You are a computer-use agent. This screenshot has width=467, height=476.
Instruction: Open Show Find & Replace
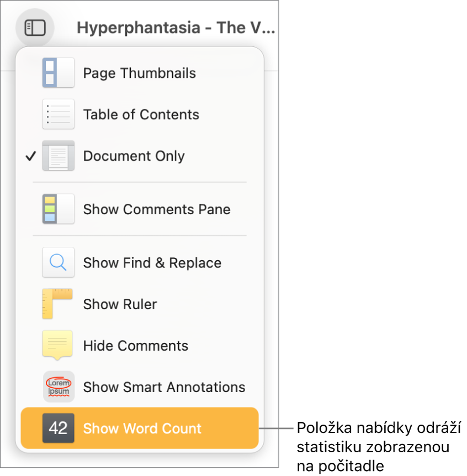coord(152,263)
